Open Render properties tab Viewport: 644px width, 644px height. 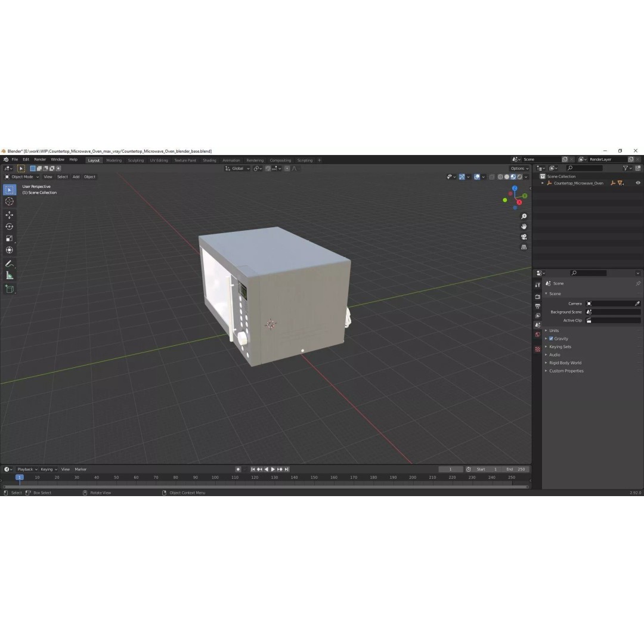538,296
